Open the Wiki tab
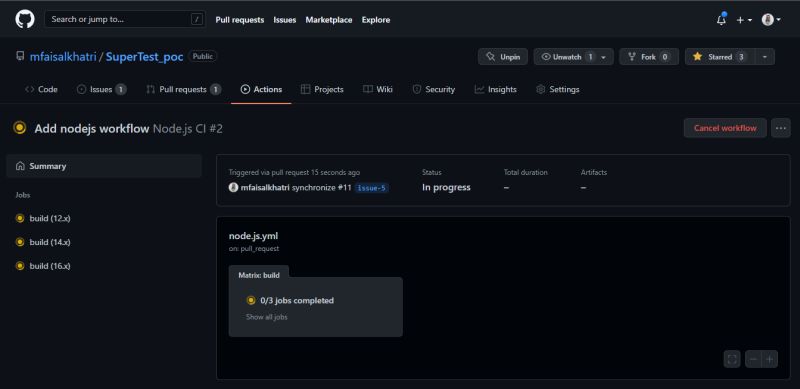800x389 pixels. [378, 89]
